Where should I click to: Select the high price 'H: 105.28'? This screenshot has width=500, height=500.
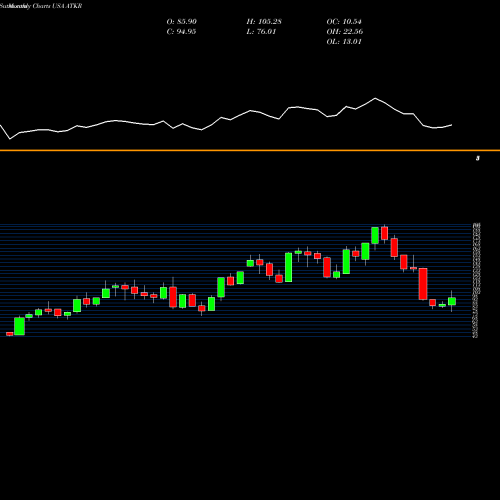pyautogui.click(x=264, y=22)
